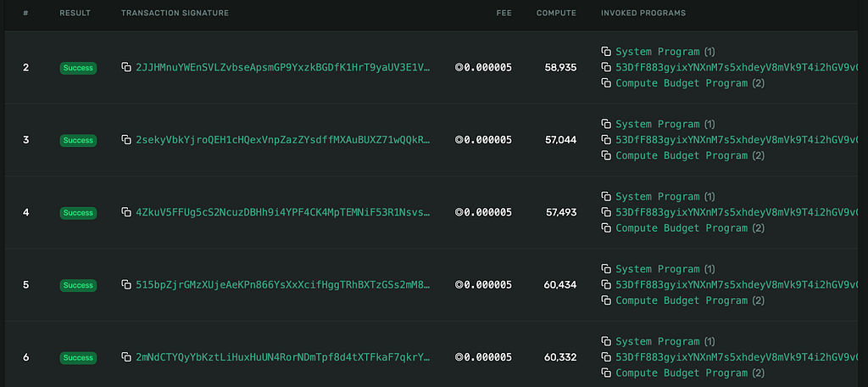This screenshot has height=387, width=868.
Task: Copy 53DfF883 program address in row 3
Action: click(x=606, y=140)
